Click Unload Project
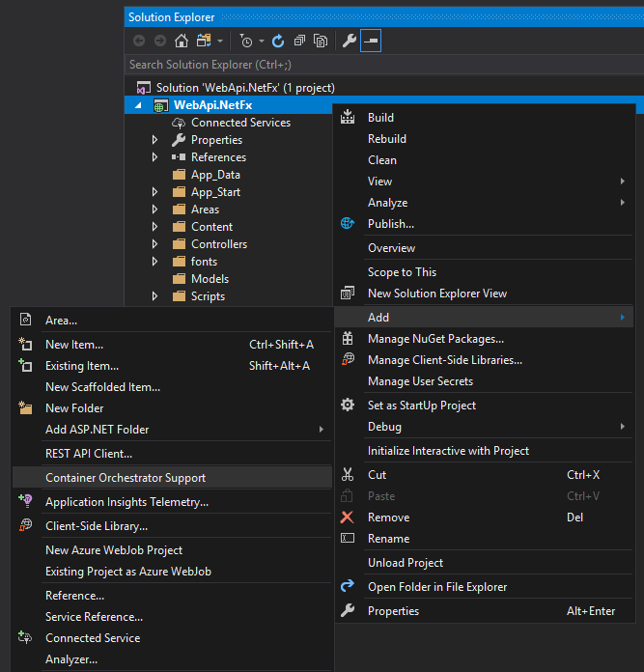Viewport: 644px width, 672px height. 484,563
